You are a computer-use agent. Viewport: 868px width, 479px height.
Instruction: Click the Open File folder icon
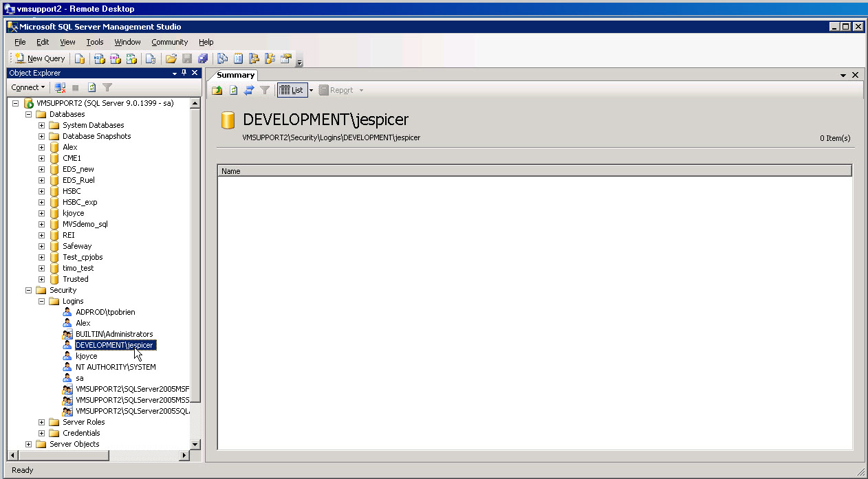click(171, 58)
